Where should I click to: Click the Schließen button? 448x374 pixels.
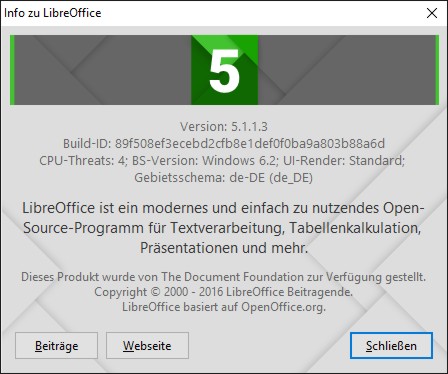pyautogui.click(x=391, y=345)
